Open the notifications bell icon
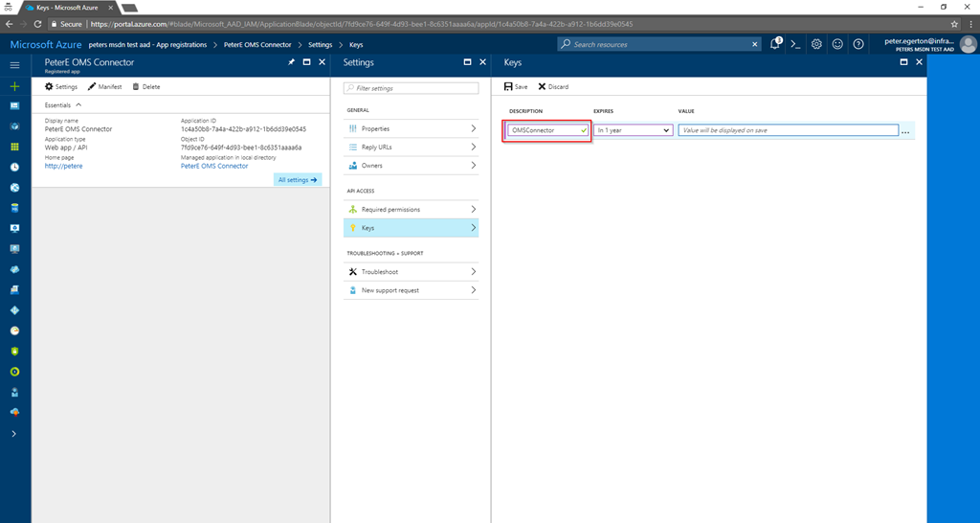This screenshot has width=980, height=523. (x=774, y=44)
